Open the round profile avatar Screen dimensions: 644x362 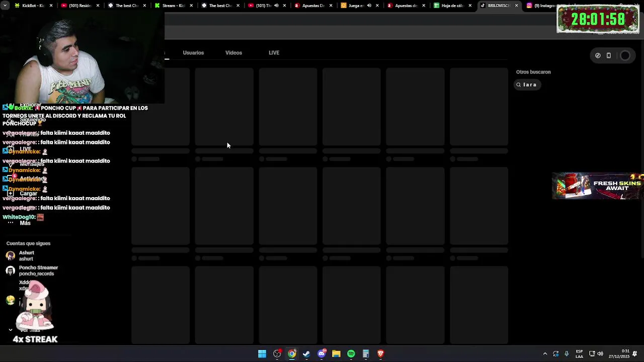625,56
